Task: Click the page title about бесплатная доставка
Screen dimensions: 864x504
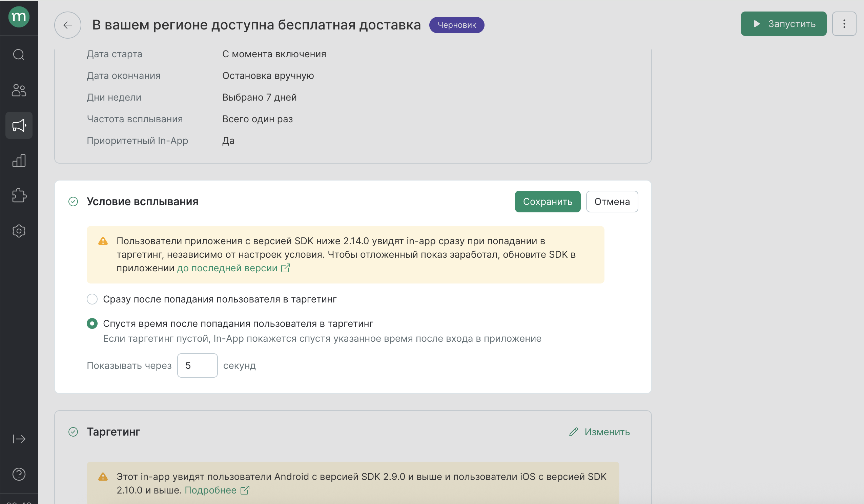Action: [x=256, y=25]
